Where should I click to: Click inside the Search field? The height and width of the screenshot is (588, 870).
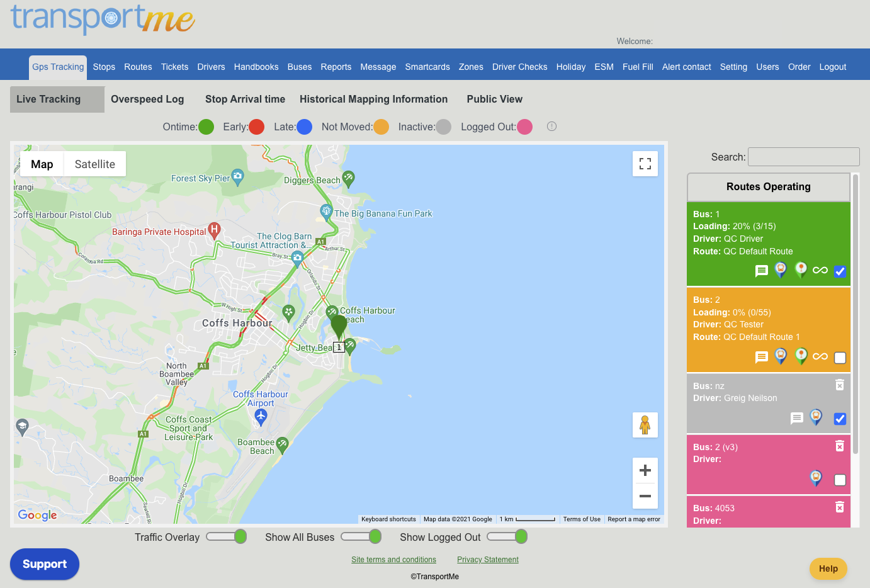(x=803, y=156)
